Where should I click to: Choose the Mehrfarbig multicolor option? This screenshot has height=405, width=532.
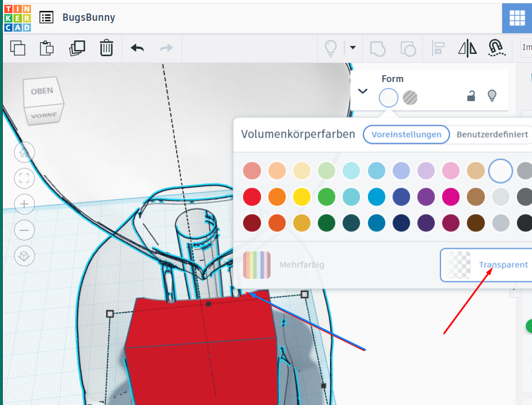[284, 265]
